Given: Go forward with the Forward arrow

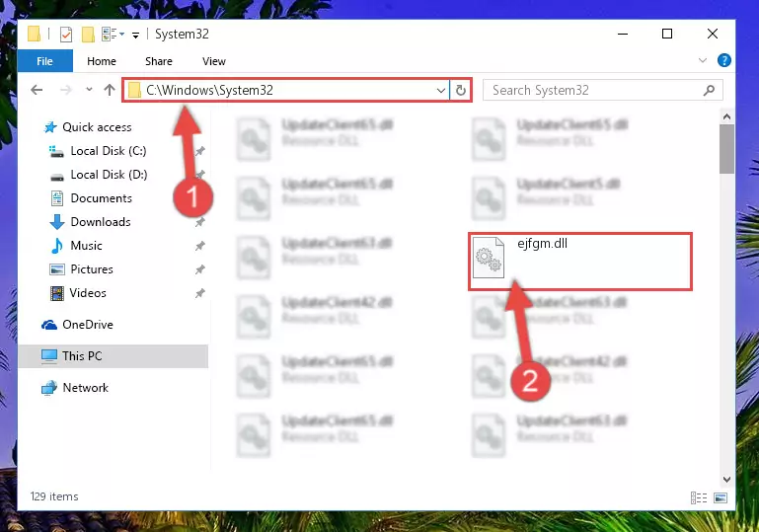Looking at the screenshot, I should (65, 90).
